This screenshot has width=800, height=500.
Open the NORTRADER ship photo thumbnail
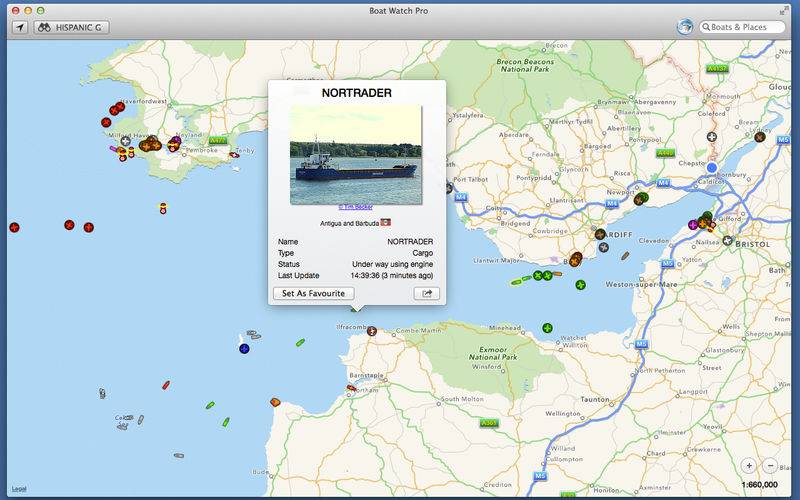pos(356,155)
